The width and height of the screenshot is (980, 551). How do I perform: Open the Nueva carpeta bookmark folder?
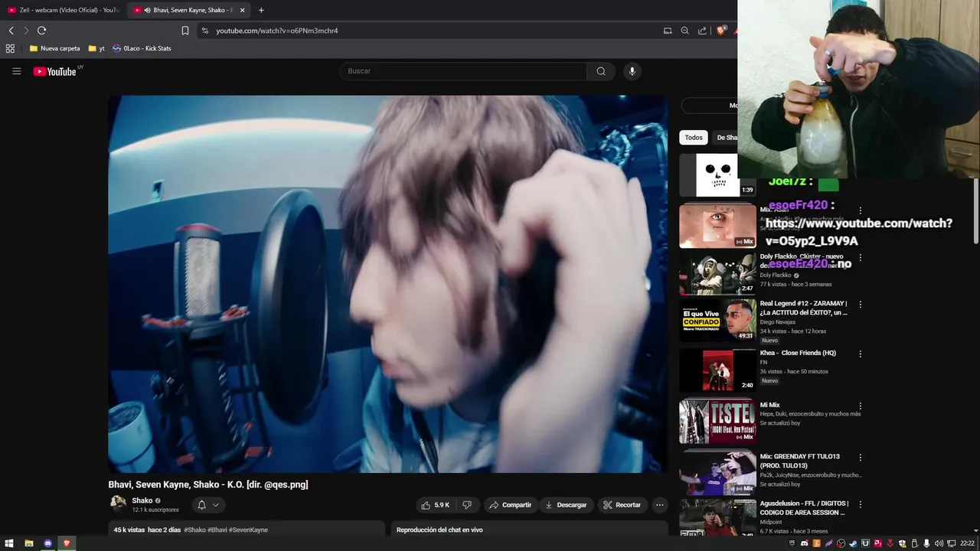(x=54, y=48)
